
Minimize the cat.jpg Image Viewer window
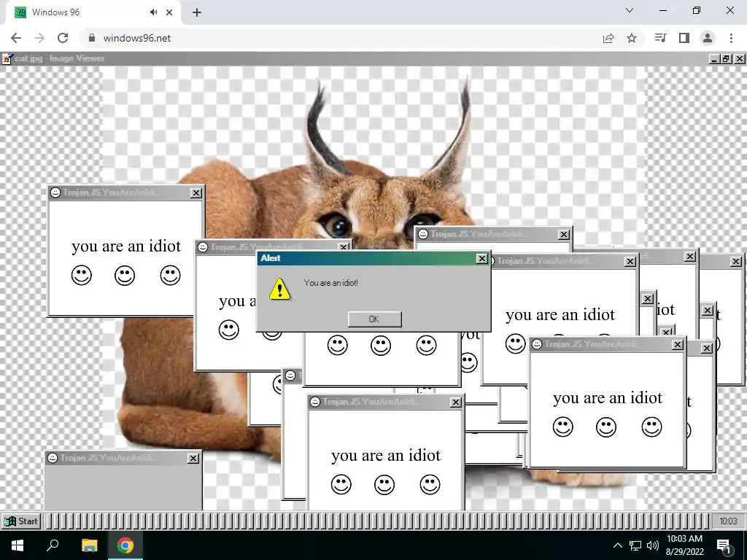(x=713, y=58)
